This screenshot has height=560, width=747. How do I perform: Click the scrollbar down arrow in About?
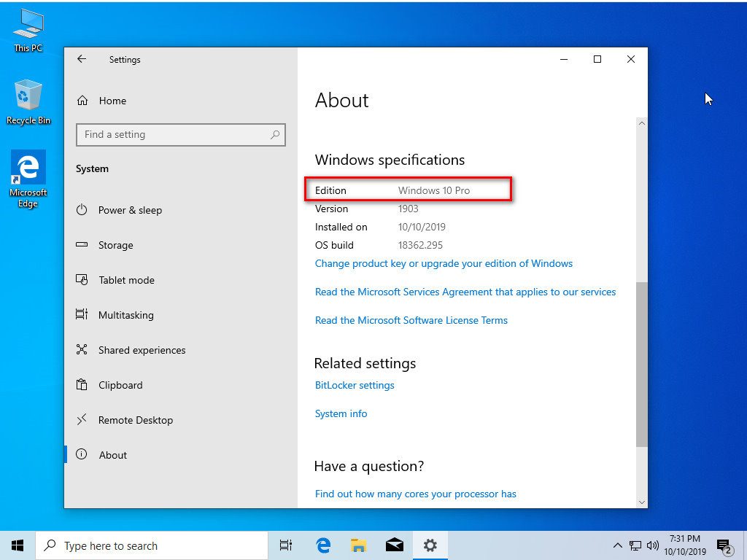click(x=642, y=502)
